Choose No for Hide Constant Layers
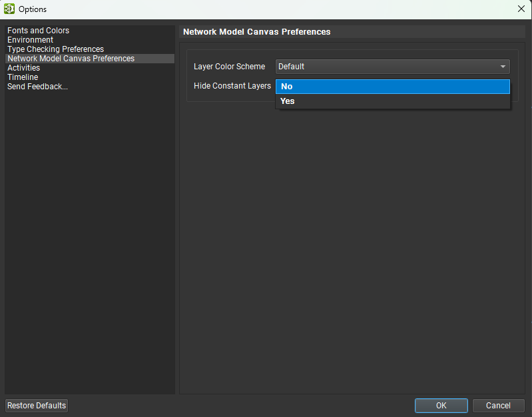 click(392, 87)
